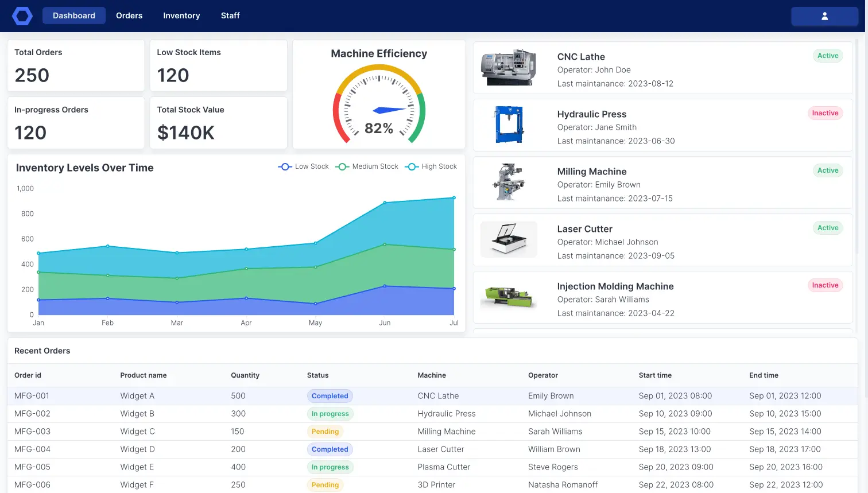Click the hexagon app logo

(x=22, y=15)
